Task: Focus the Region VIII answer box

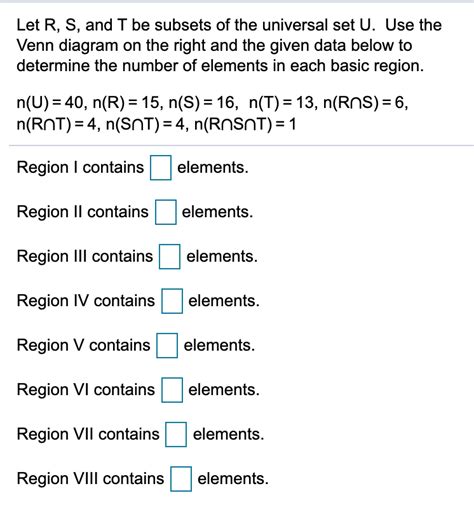Action: (181, 479)
